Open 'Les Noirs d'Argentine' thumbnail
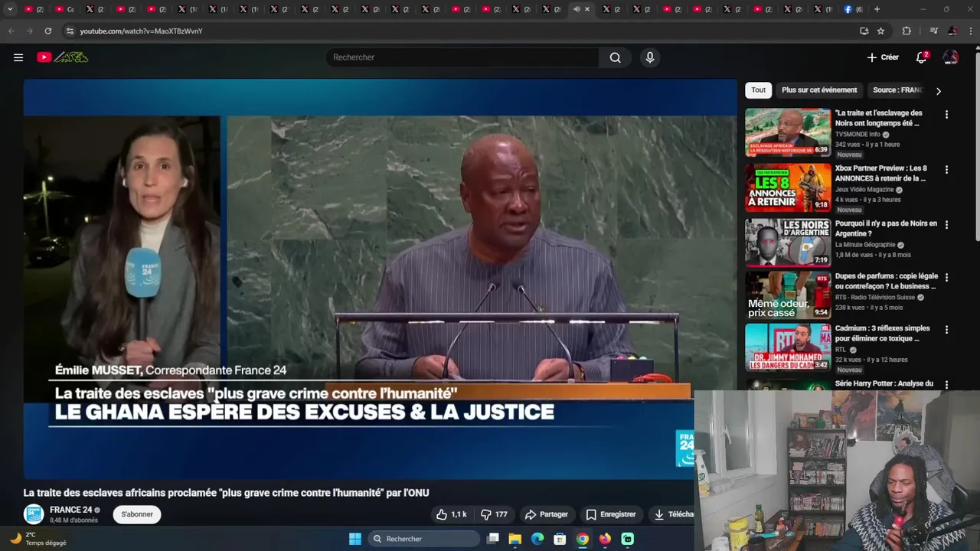980x551 pixels. [788, 243]
